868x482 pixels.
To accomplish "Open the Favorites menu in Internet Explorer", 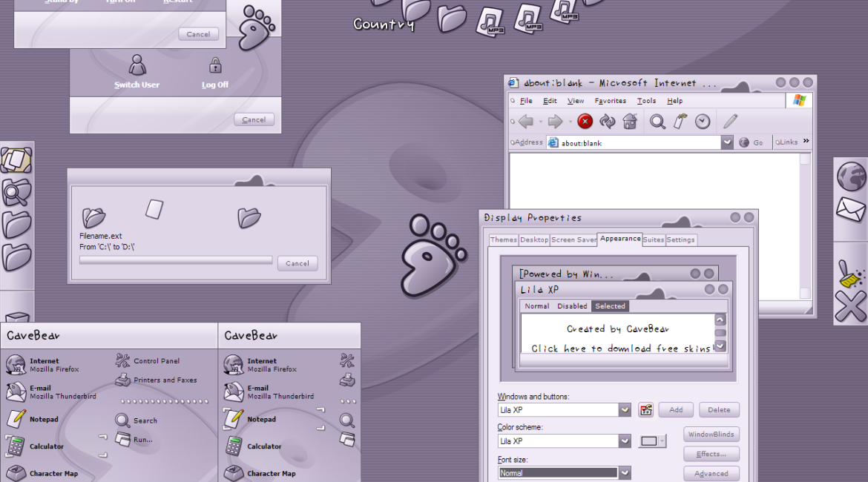I will pos(610,101).
